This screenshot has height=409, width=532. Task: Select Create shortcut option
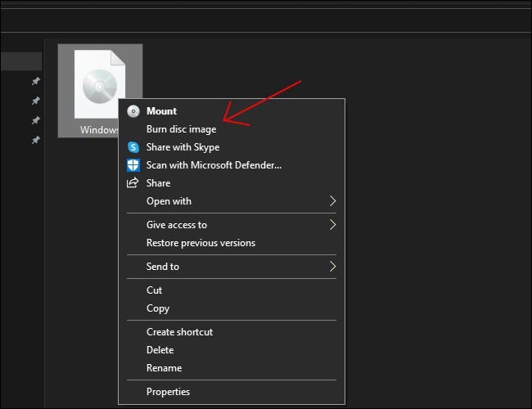[179, 332]
